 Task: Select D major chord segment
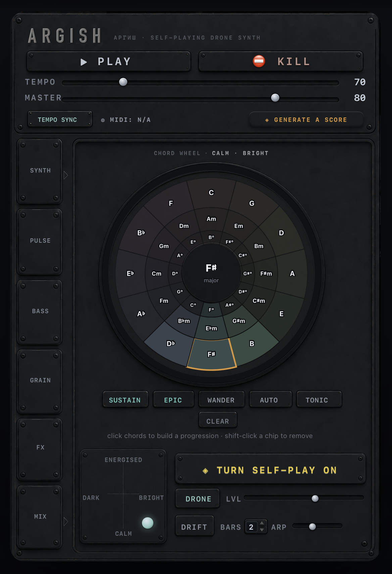(x=281, y=233)
